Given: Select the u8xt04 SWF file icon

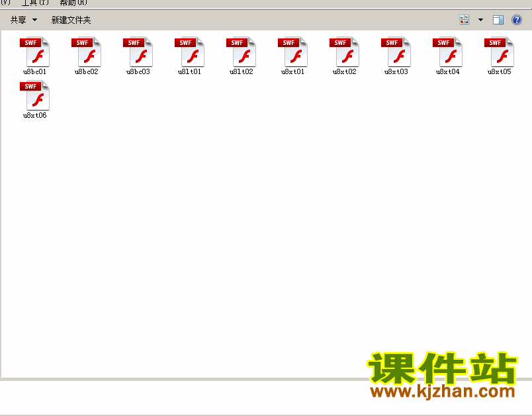Looking at the screenshot, I should coord(447,52).
